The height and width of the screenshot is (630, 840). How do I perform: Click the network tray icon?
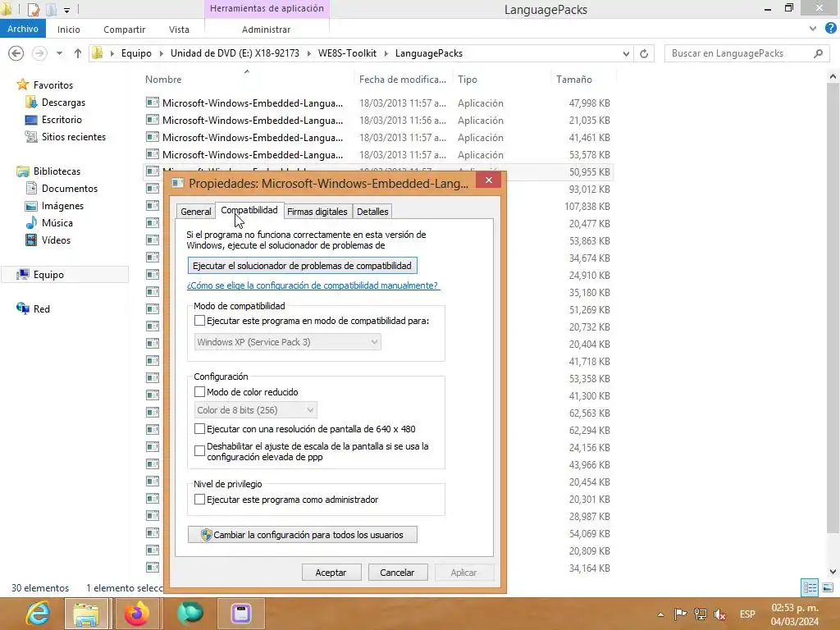tap(701, 614)
